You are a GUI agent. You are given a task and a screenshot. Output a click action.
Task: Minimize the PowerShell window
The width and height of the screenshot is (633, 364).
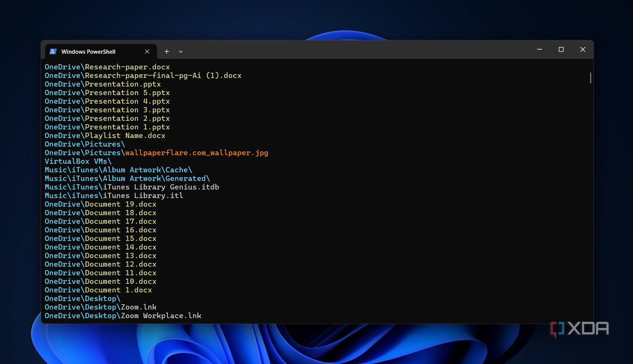coord(539,49)
